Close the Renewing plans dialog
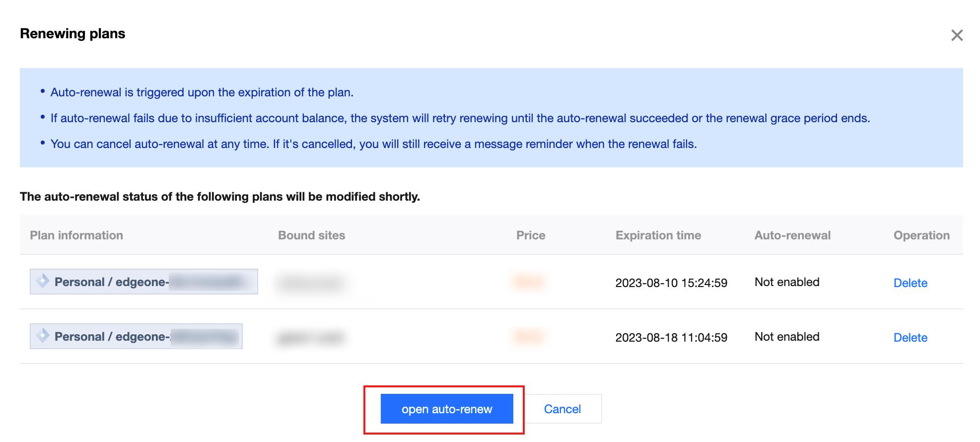 pos(957,35)
